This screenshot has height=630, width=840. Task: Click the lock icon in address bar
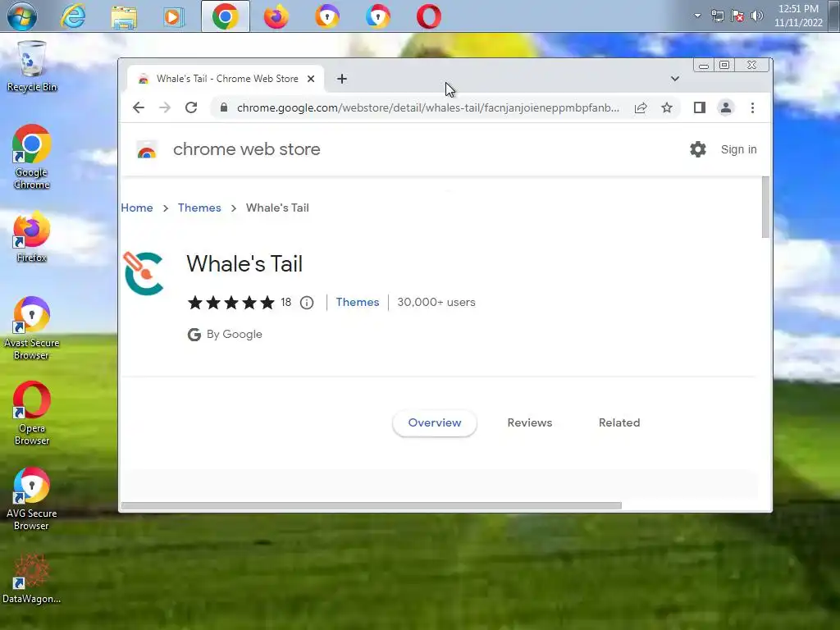pos(224,107)
